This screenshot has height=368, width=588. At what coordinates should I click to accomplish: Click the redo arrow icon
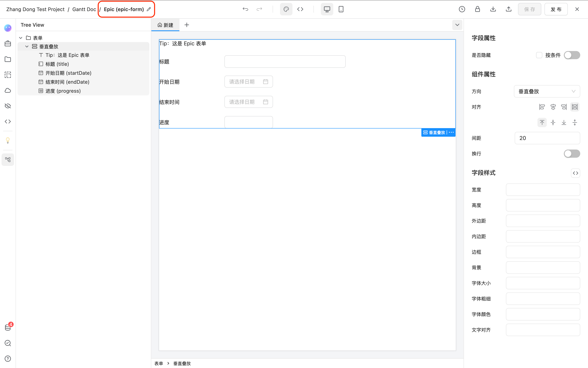pos(260,9)
